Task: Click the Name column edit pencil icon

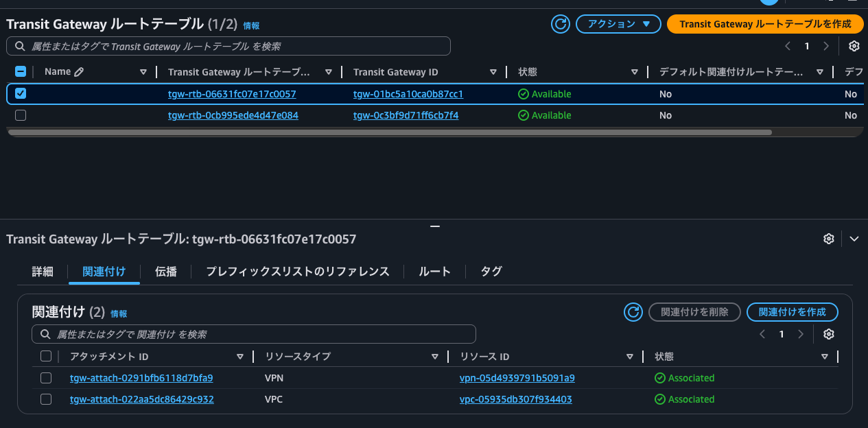Action: pyautogui.click(x=79, y=71)
